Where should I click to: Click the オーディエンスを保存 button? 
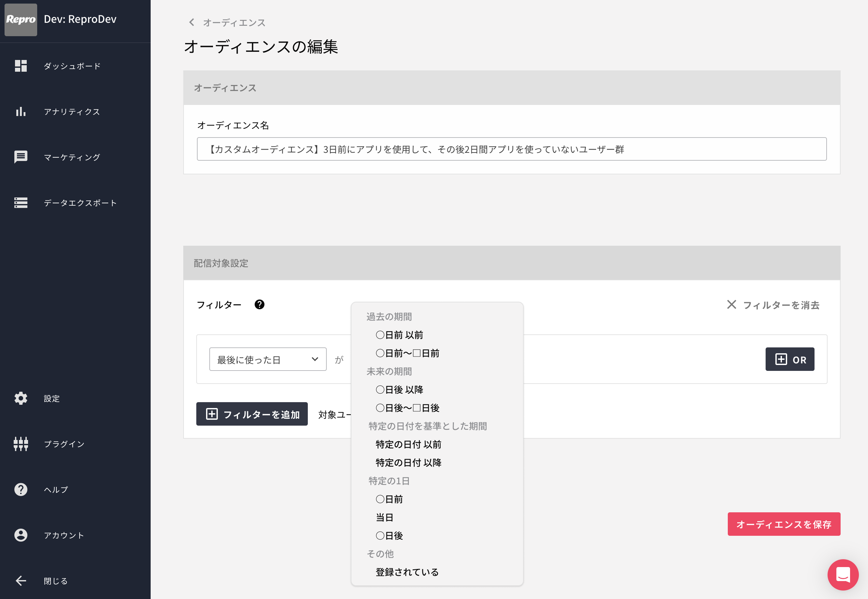[x=784, y=524]
